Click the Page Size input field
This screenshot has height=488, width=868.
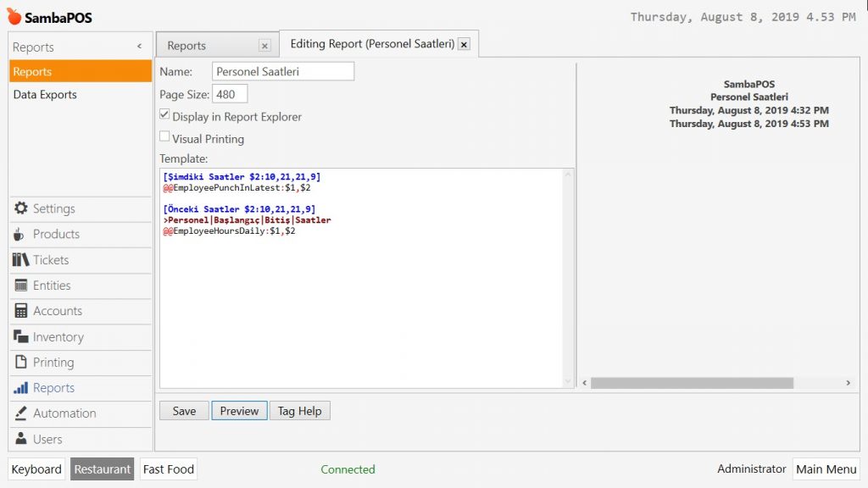[x=230, y=94]
